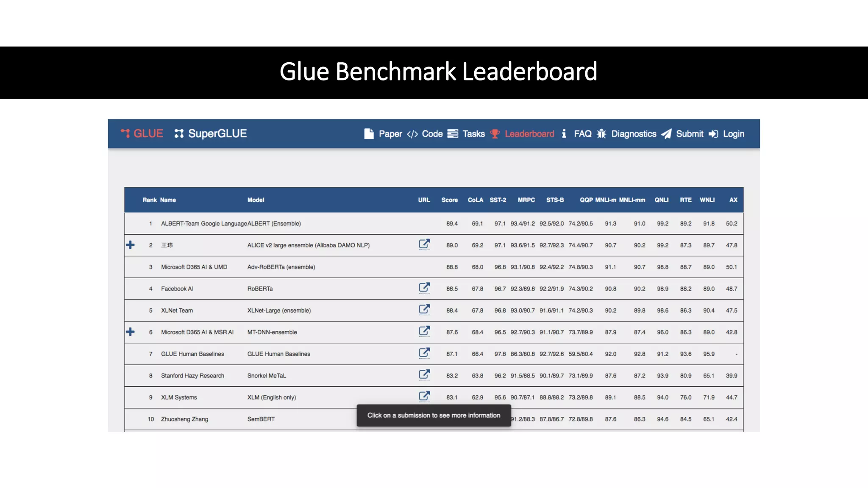
Task: Click the RTE column header
Action: [686, 200]
